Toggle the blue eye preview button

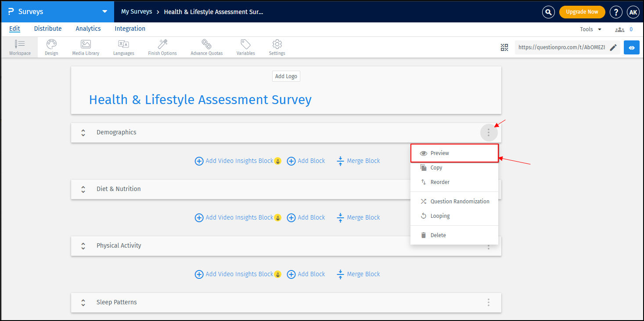(x=631, y=47)
